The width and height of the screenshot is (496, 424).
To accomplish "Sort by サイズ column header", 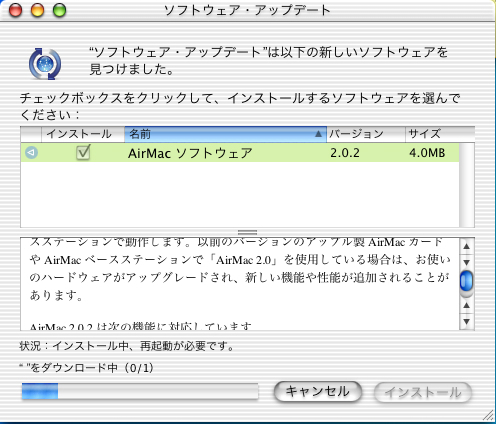I will tap(440, 134).
